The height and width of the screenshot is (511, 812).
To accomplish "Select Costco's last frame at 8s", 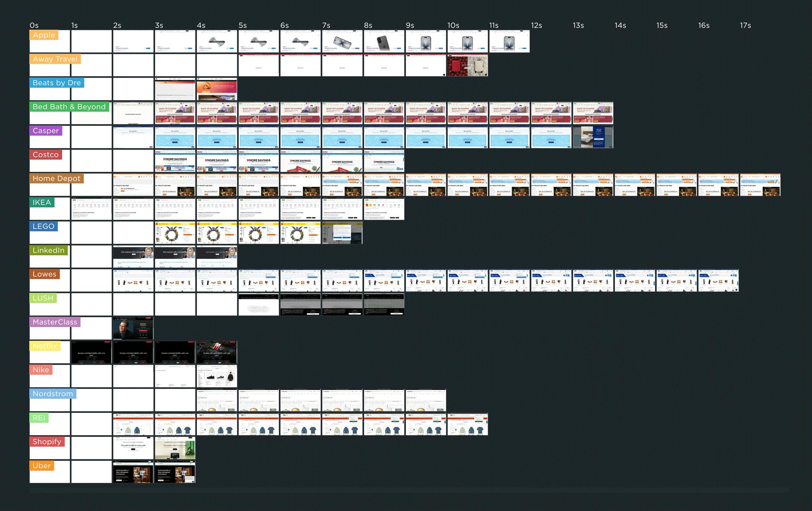I will (384, 161).
